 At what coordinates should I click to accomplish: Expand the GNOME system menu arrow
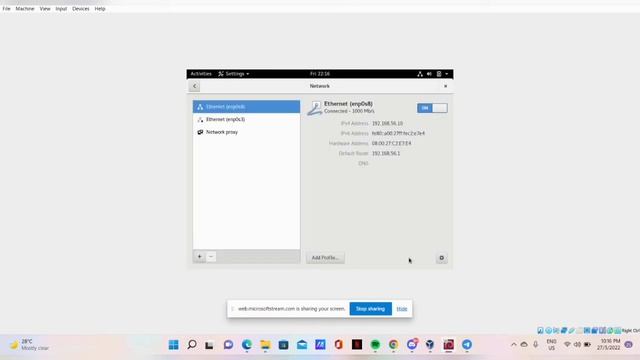pos(447,74)
